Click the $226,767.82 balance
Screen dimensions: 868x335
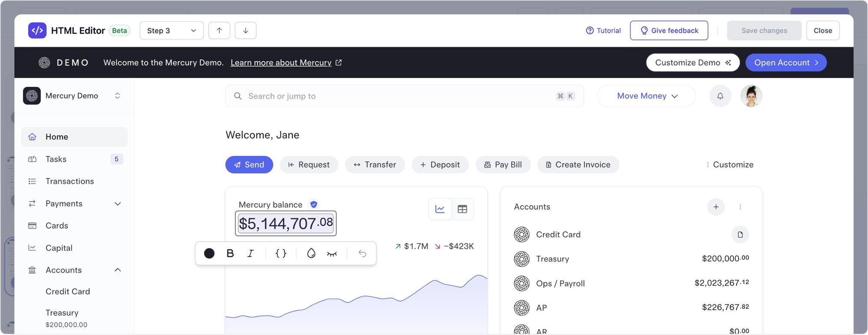coord(726,307)
